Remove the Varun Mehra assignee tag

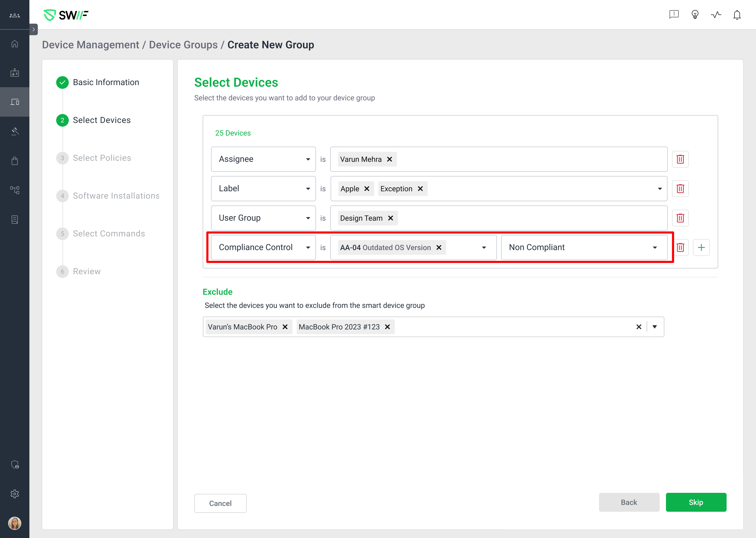coord(390,159)
